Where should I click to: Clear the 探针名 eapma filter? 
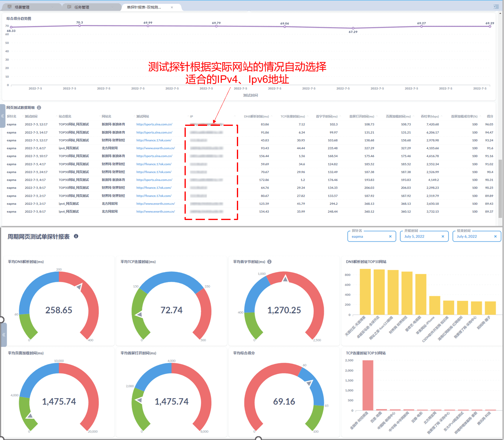(x=390, y=236)
